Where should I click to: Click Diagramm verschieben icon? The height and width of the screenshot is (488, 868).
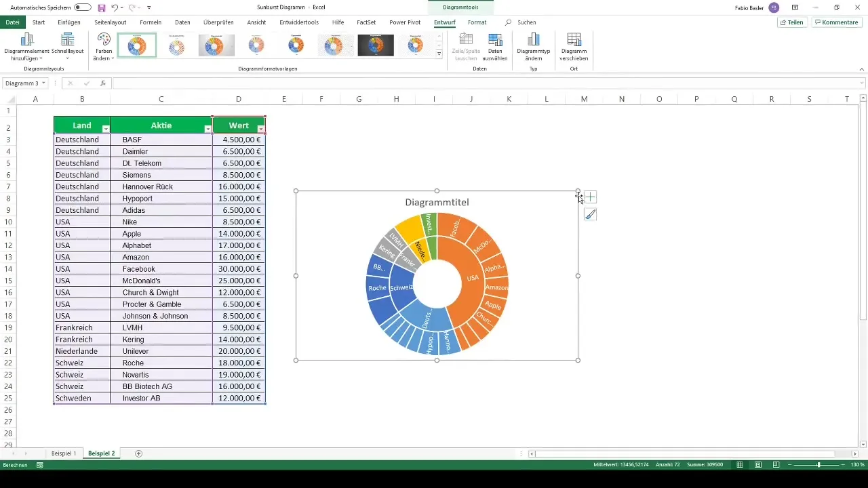[x=574, y=47]
